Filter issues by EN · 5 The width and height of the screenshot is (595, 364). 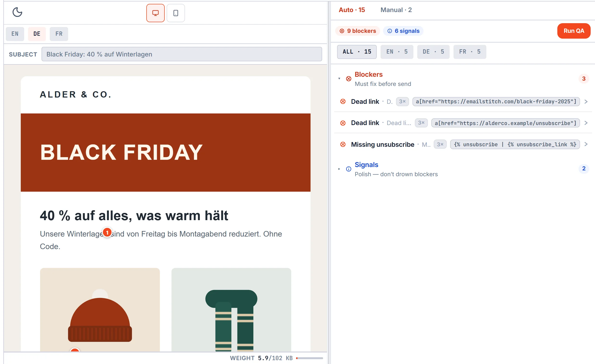397,52
